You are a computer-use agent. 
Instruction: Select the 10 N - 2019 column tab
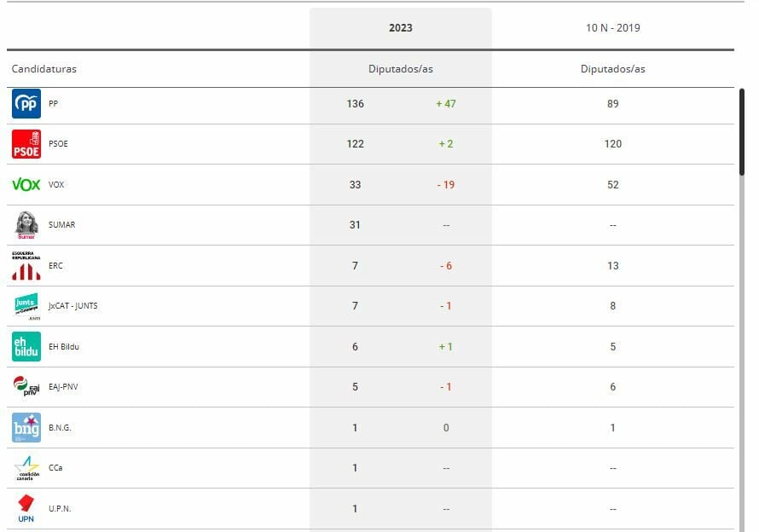pos(612,28)
